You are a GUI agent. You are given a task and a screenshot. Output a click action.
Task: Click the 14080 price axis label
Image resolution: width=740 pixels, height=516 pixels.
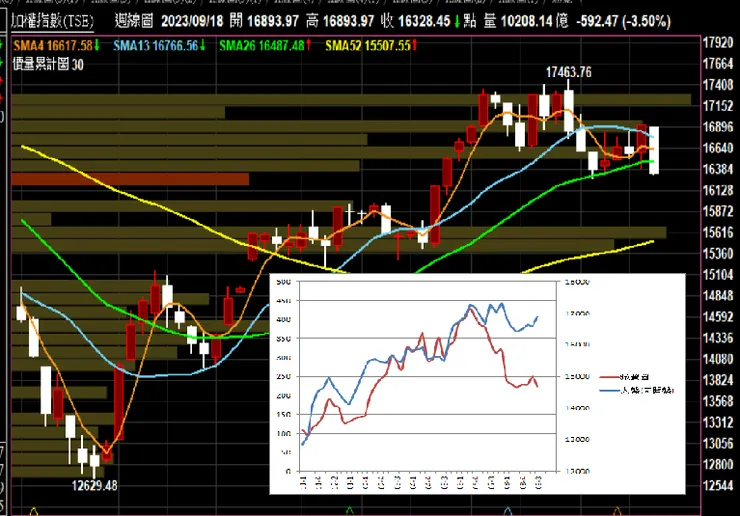point(718,359)
